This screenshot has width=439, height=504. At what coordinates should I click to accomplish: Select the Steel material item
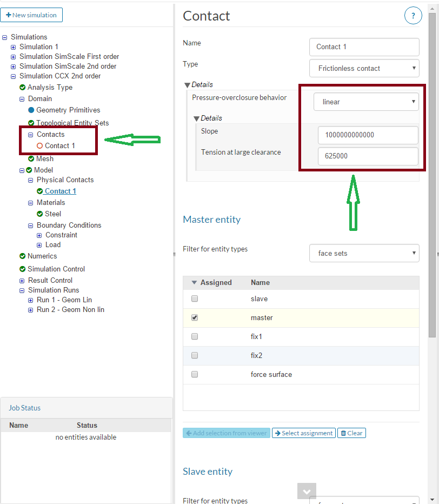coord(53,214)
